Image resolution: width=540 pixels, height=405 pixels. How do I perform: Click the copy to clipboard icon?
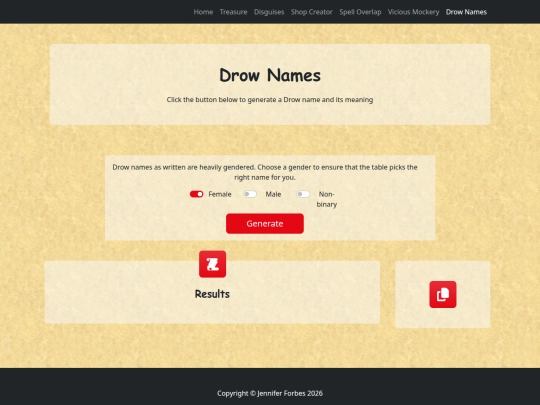point(443,294)
